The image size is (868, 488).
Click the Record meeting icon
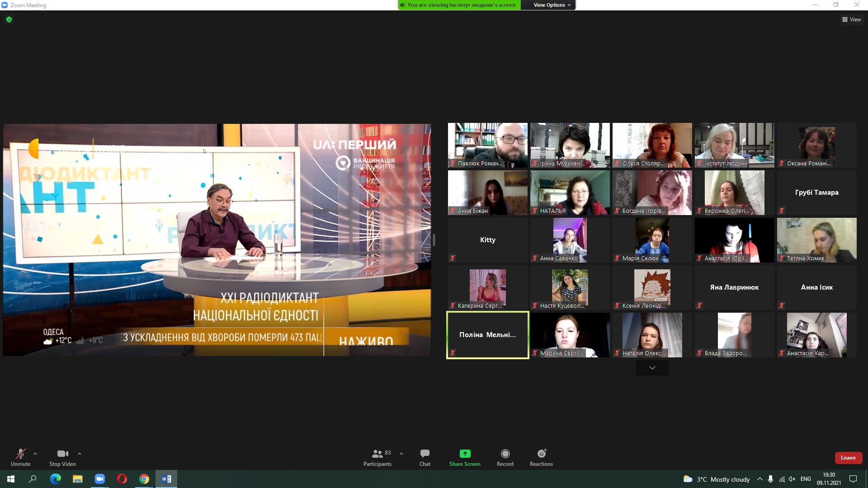coord(505,454)
